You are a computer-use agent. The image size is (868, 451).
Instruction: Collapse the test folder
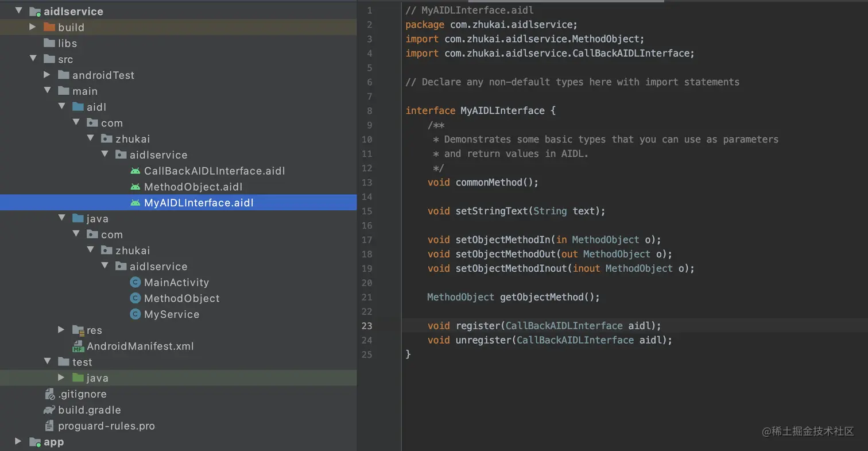47,362
